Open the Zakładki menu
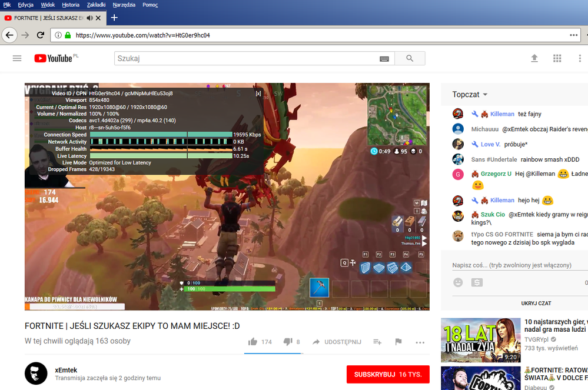Image resolution: width=588 pixels, height=390 pixels. [x=96, y=5]
